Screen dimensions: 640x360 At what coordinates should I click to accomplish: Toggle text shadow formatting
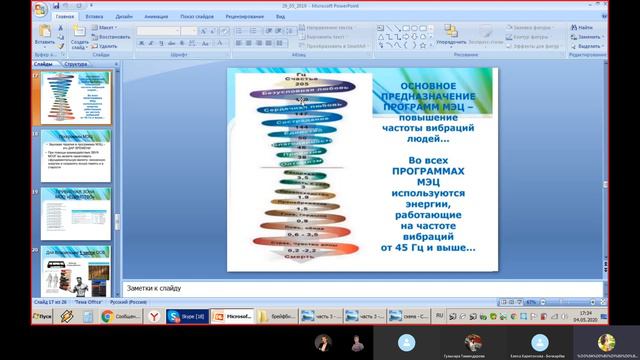182,43
